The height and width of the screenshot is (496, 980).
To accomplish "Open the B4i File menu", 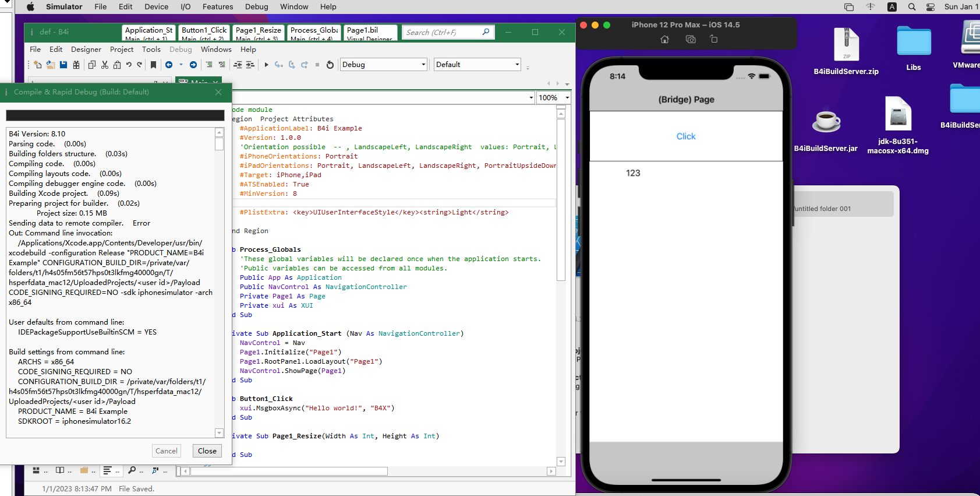I will coord(35,50).
